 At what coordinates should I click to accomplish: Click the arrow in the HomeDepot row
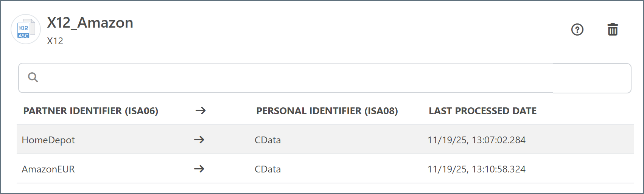[x=199, y=140]
